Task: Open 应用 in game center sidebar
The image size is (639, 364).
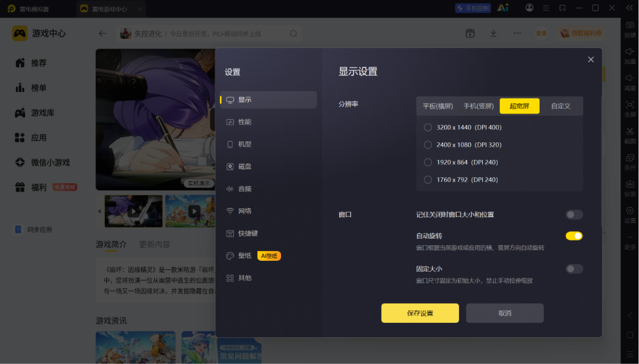Action: coord(31,137)
